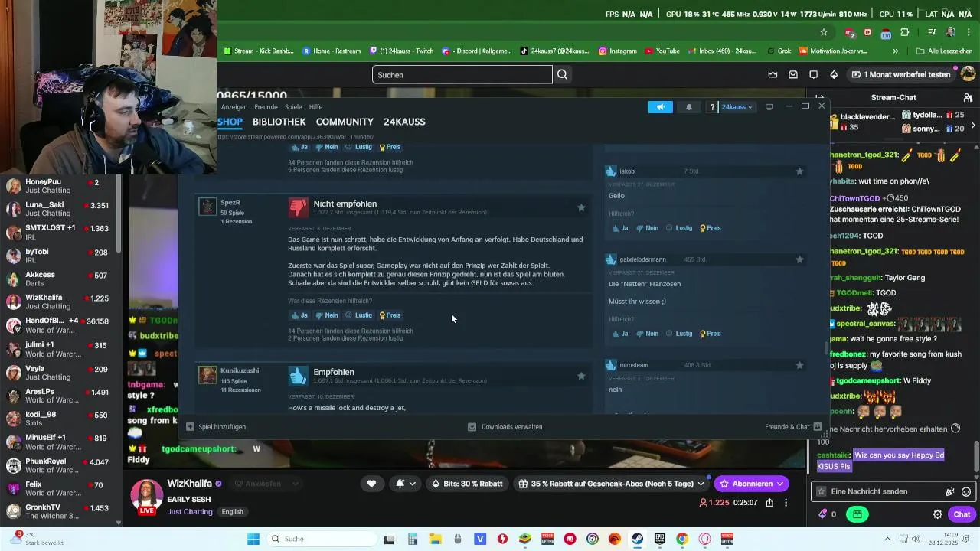Open the Freunde menu in Steam

click(x=266, y=107)
